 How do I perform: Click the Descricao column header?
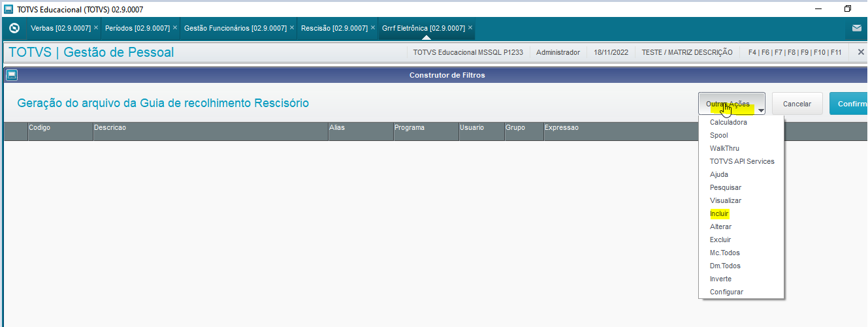[x=110, y=128]
